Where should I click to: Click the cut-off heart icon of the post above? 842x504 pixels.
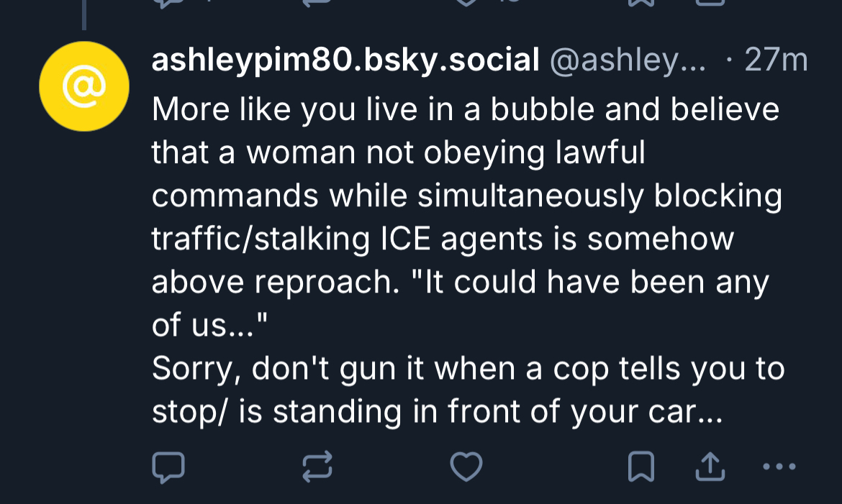click(x=466, y=2)
